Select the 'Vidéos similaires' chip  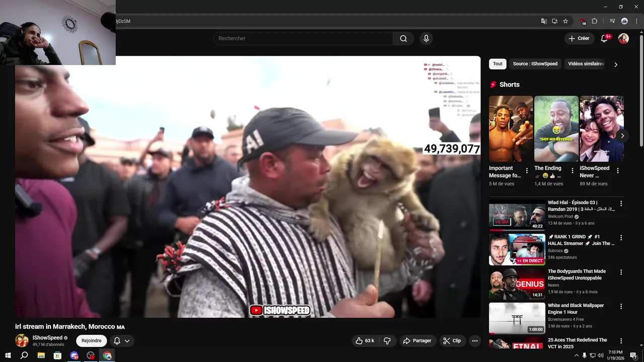pyautogui.click(x=586, y=64)
